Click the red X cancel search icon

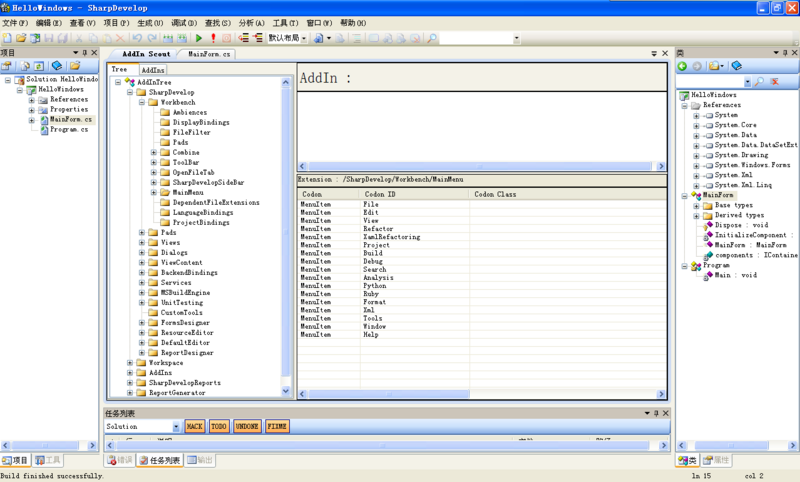pyautogui.click(x=775, y=82)
